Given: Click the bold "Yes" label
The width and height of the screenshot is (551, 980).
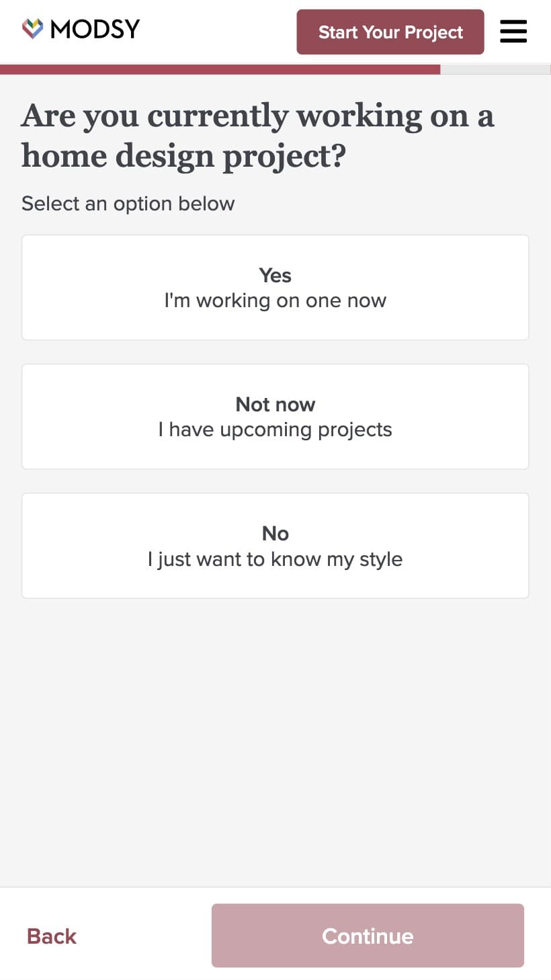Looking at the screenshot, I should coord(275,275).
